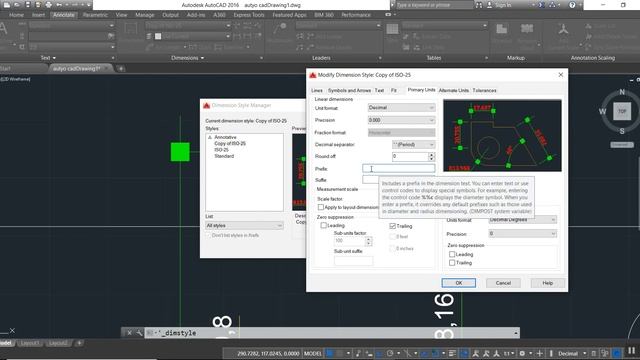This screenshot has width=640, height=360.
Task: Open the Decimal units dropdown in status bar
Action: [x=571, y=353]
